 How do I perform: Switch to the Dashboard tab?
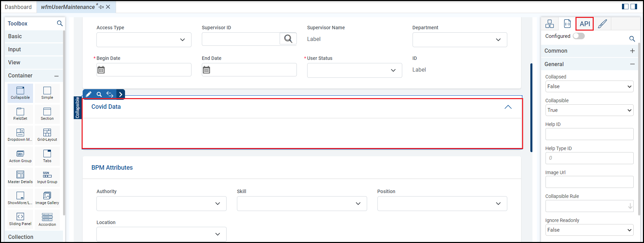point(18,7)
